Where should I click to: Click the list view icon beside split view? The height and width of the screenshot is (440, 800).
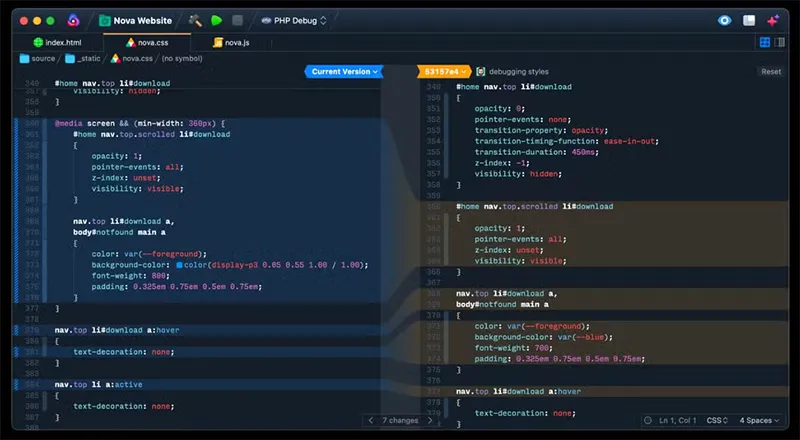point(781,43)
